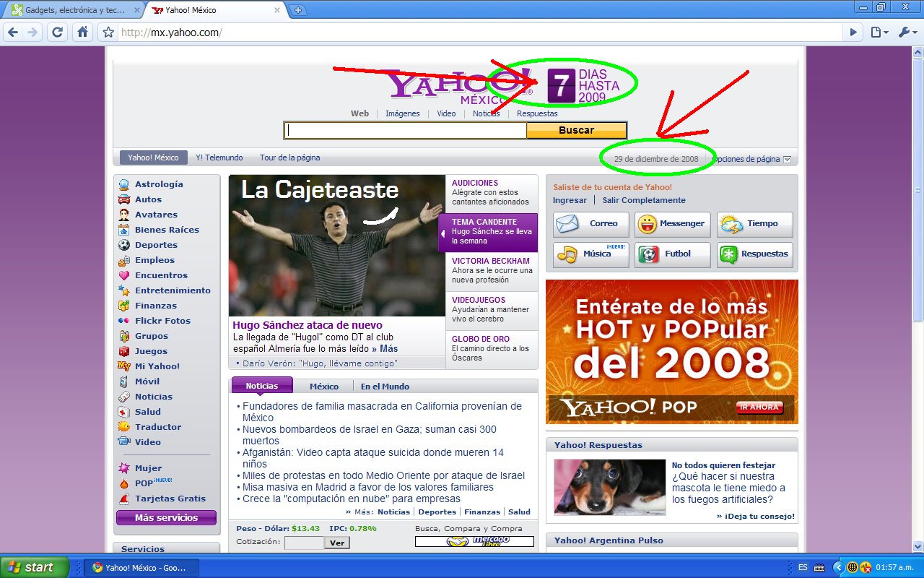Click the Go arrow beside address bar

tap(853, 32)
